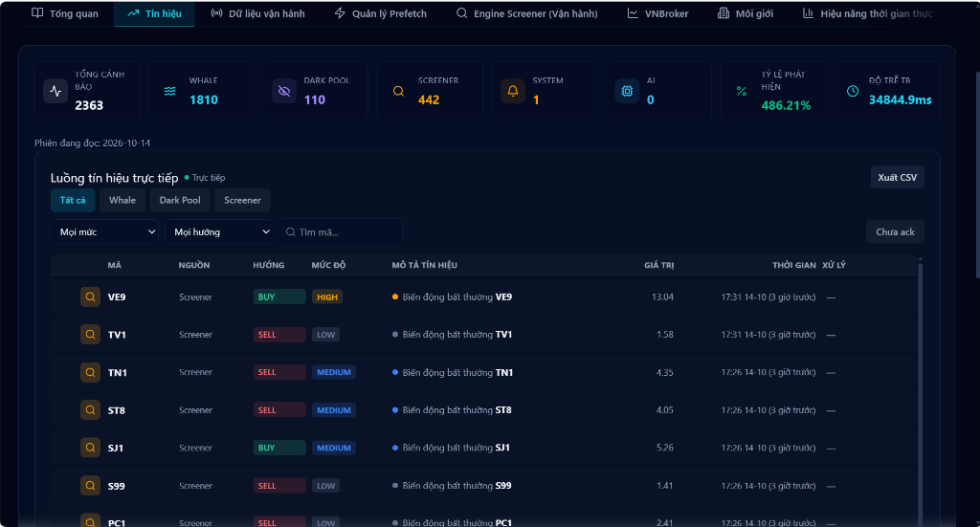This screenshot has width=980, height=527.
Task: Open Hiệu năng thời gian thực tab
Action: pyautogui.click(x=867, y=13)
